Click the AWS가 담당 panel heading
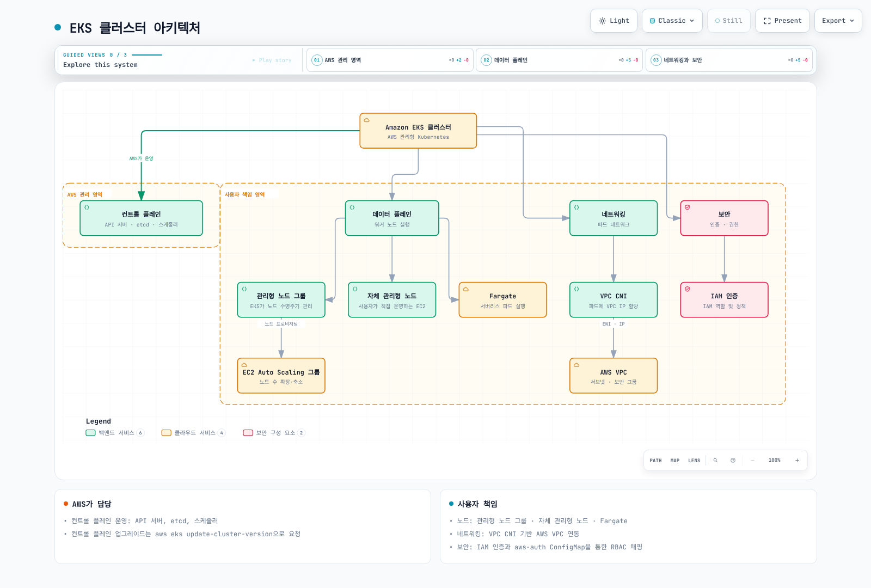Screen dimensions: 871x588 coord(91,504)
